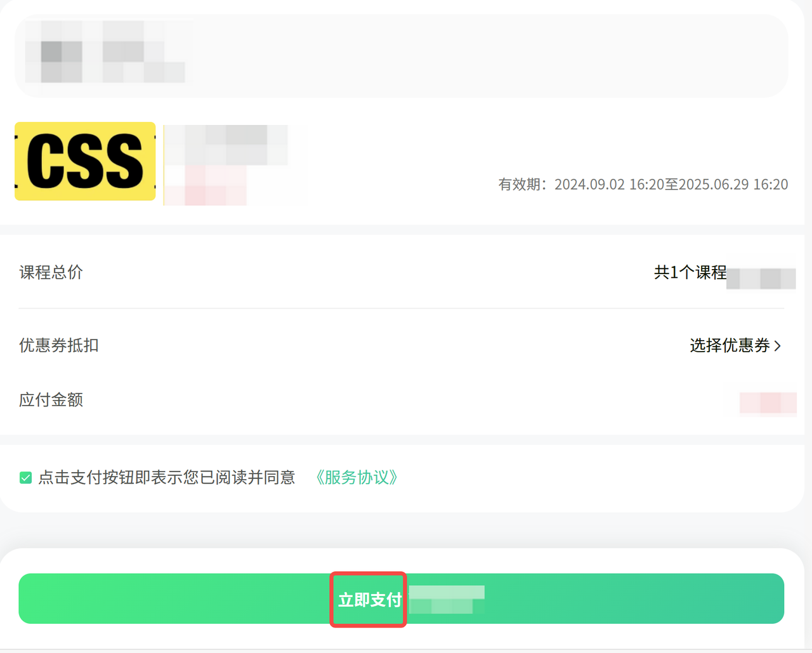Viewport: 812px width, 653px height.
Task: Click the 优惠券抵扣 row label
Action: point(59,345)
